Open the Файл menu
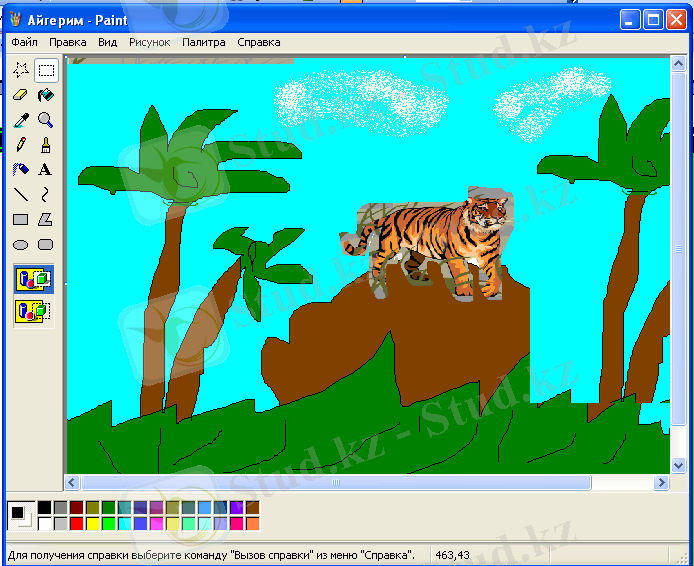The height and width of the screenshot is (566, 694). tap(24, 42)
